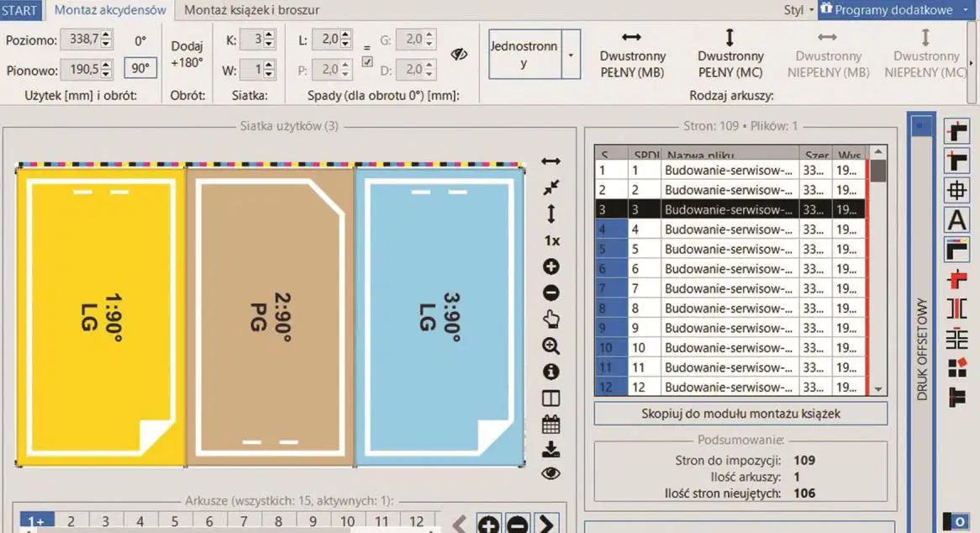
Task: Open the info icon beside the preview
Action: (x=551, y=372)
